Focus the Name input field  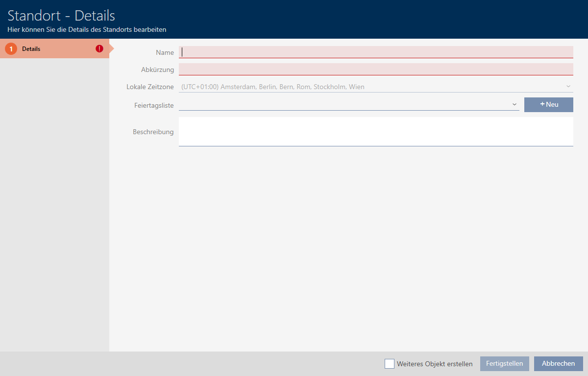[375, 52]
